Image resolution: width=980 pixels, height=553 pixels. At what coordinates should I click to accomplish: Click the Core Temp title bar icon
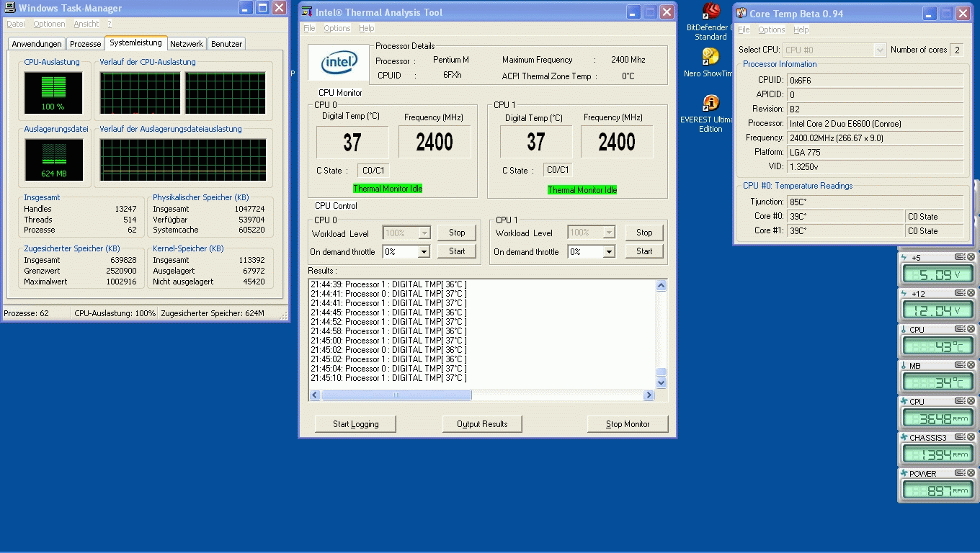coord(741,13)
